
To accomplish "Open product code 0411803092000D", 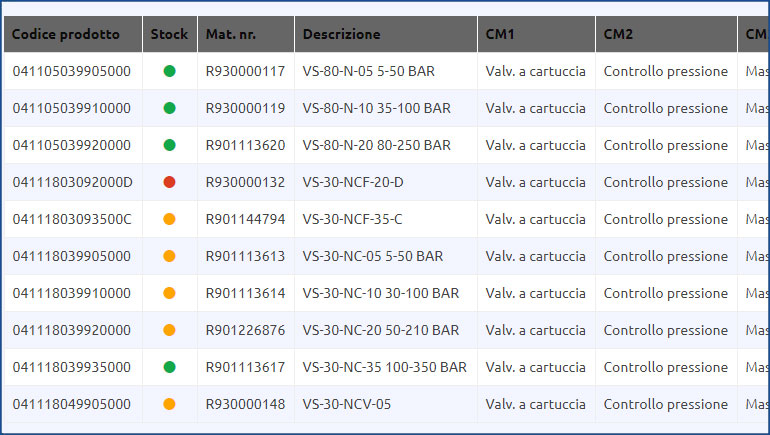I will (72, 182).
